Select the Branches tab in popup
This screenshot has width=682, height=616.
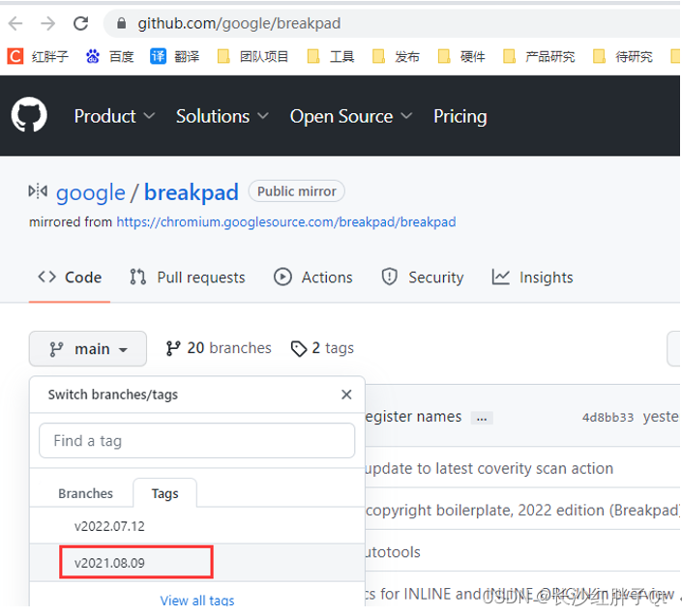pos(86,493)
